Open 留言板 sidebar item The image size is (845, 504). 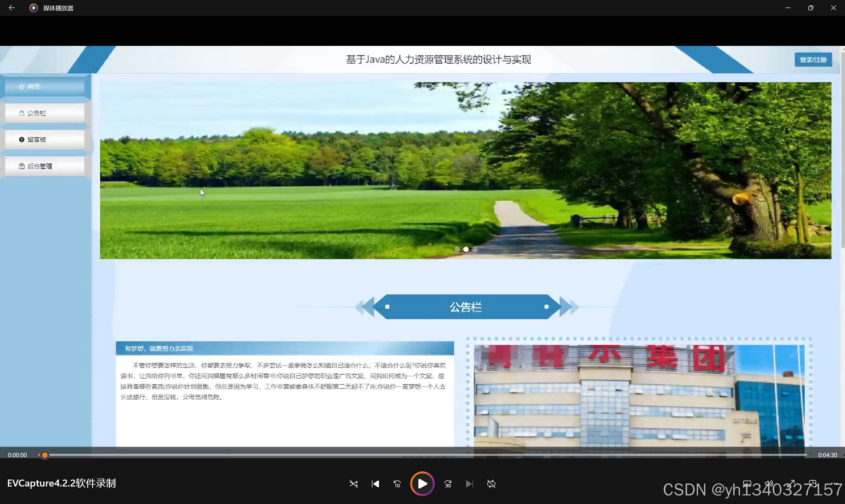[x=45, y=139]
